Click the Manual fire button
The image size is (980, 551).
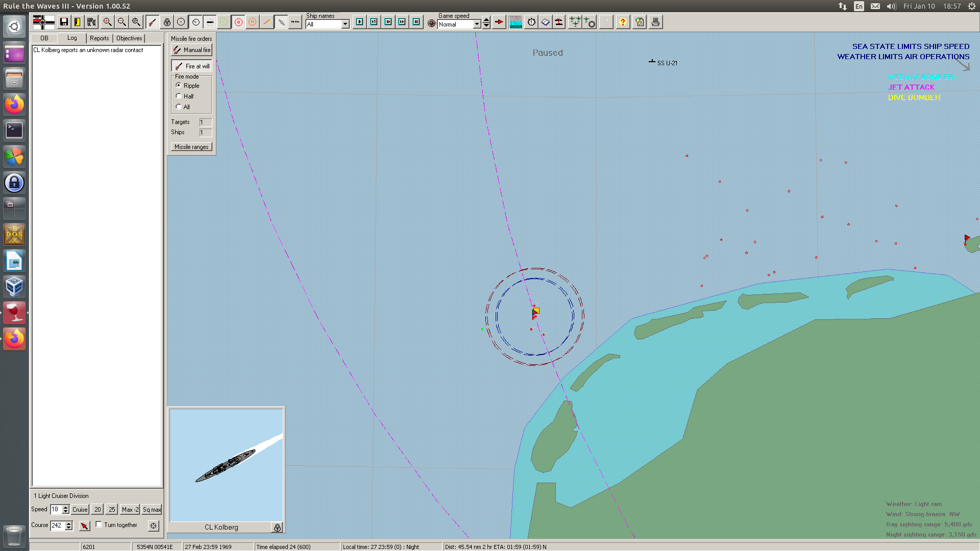[x=191, y=50]
